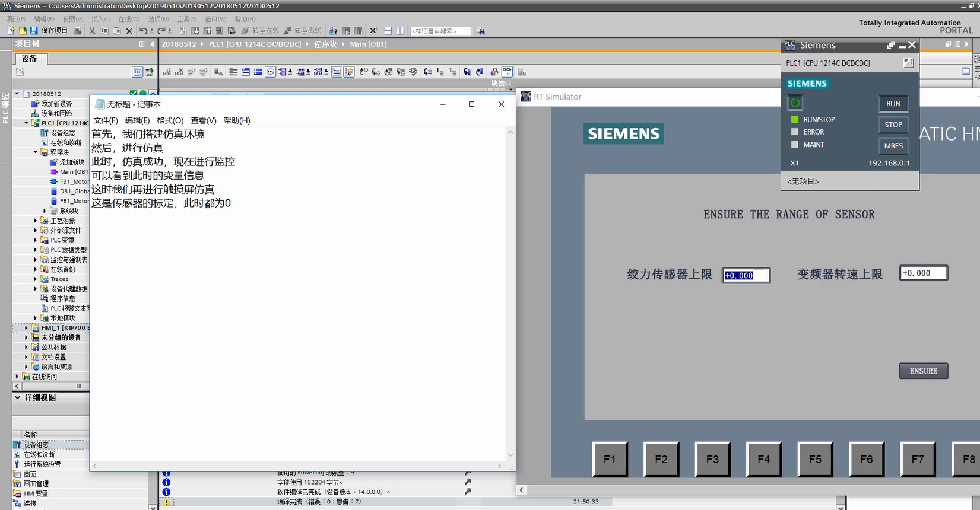Click 变频器转速上限 value field
The image size is (980, 510).
point(924,273)
